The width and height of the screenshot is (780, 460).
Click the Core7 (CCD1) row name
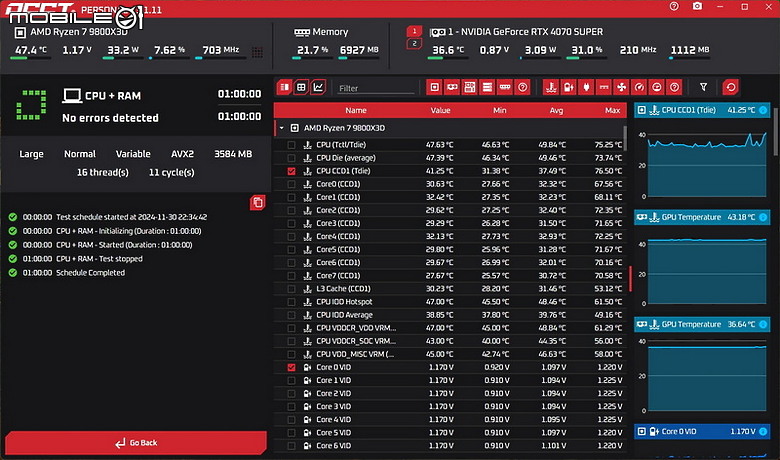[x=338, y=276]
